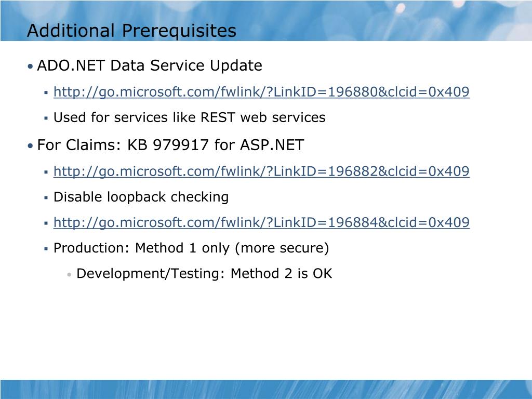Select the Production Method 1 only line
532x399 pixels.
191,248
